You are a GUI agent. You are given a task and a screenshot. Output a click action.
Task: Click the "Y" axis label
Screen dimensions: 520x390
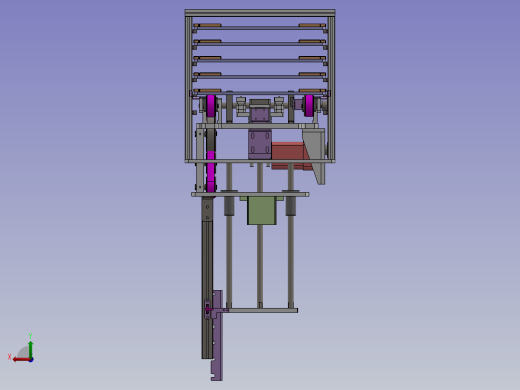(x=30, y=336)
